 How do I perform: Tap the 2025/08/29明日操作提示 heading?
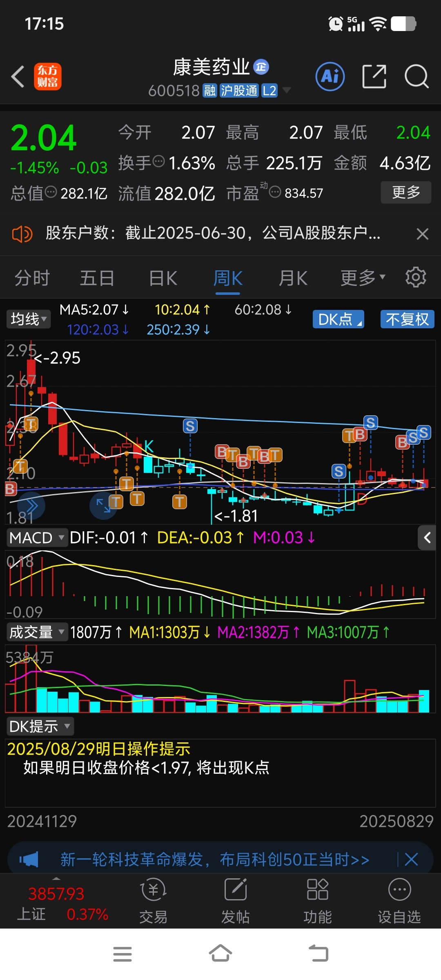[x=99, y=749]
